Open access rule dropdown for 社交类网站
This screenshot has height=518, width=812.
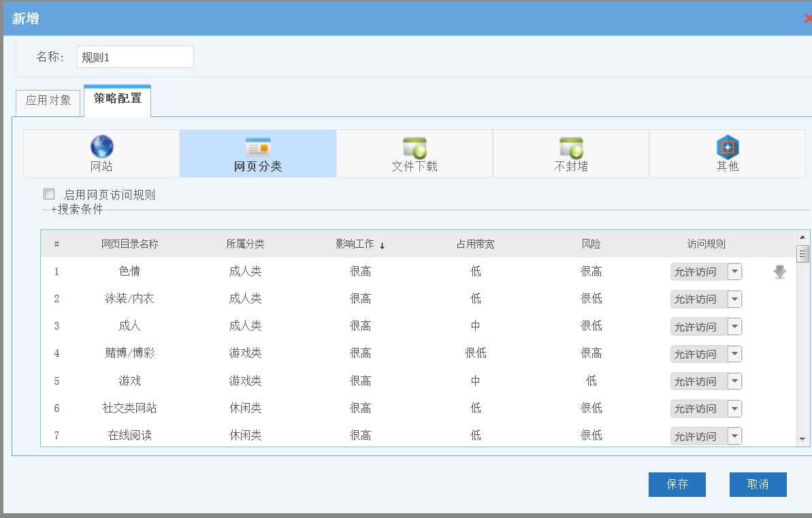tap(734, 409)
